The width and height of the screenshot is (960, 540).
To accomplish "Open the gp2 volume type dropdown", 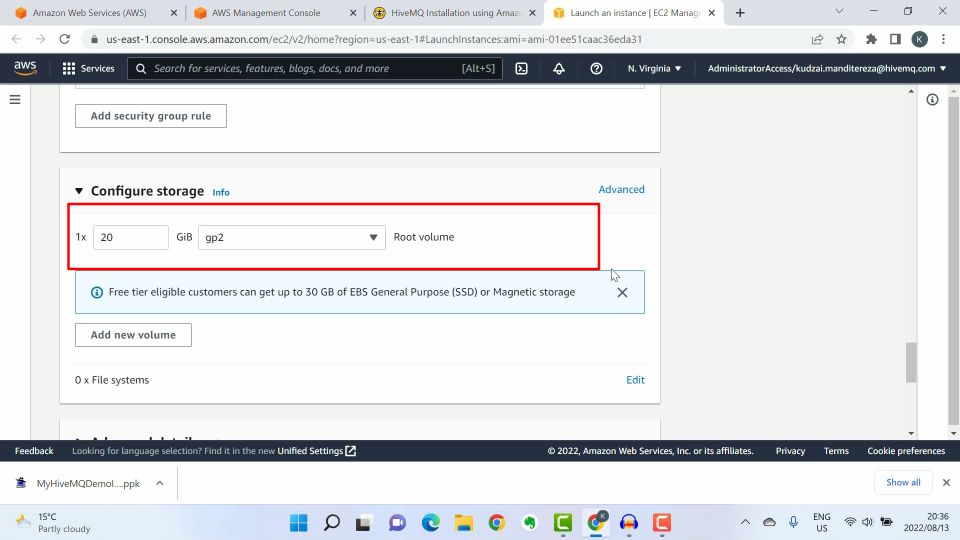I will point(291,238).
